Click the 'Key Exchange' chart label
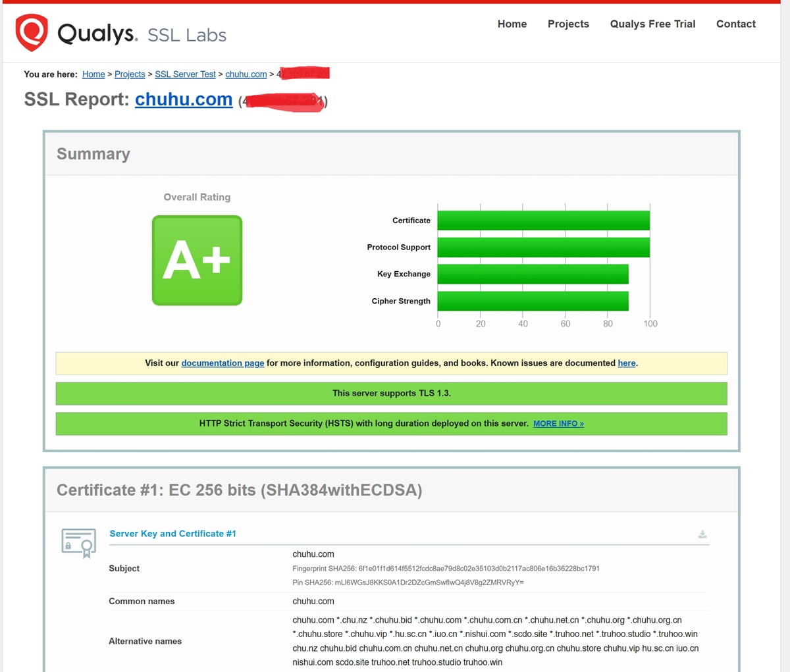Viewport: 790px width, 672px height. point(404,274)
